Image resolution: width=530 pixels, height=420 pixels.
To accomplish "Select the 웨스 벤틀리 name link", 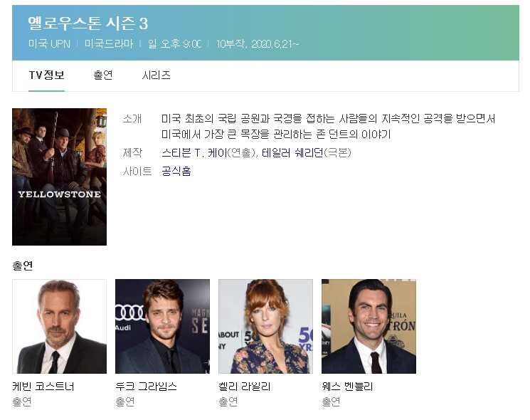I will (348, 387).
